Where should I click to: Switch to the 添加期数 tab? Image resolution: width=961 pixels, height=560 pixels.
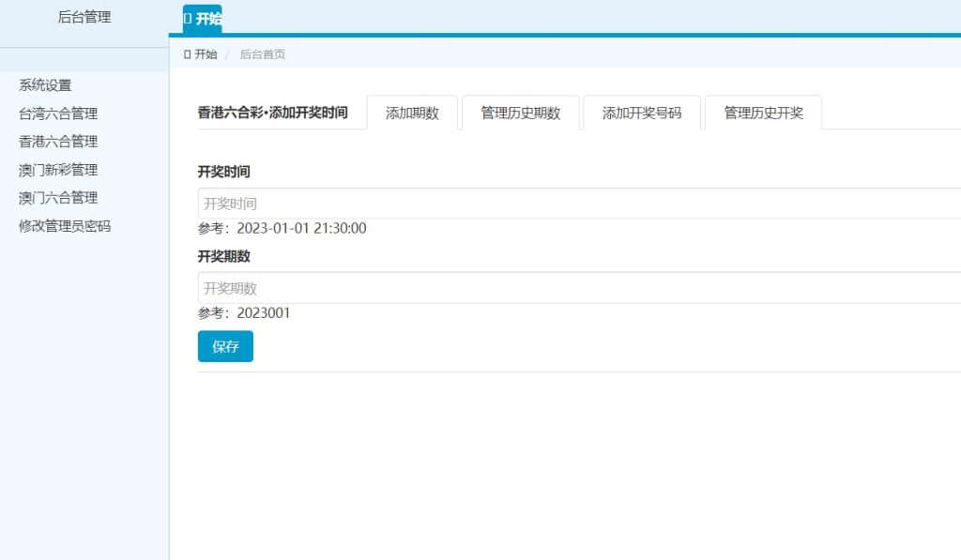pos(413,112)
